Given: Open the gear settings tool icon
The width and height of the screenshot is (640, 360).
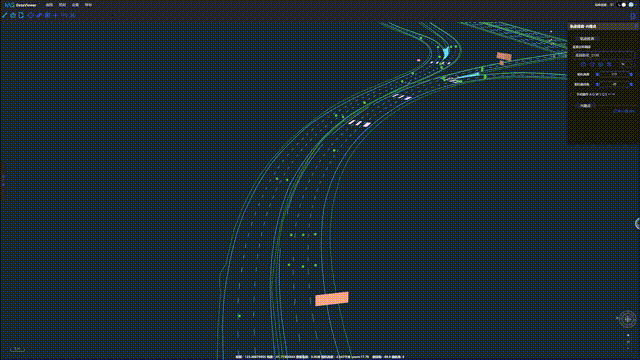Looking at the screenshot, I should point(13,15).
